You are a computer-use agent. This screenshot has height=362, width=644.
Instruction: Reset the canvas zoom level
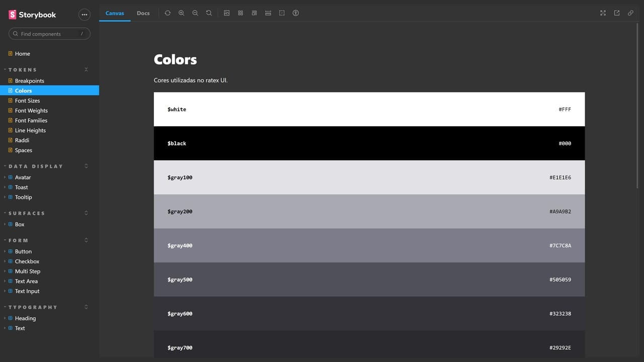(209, 13)
